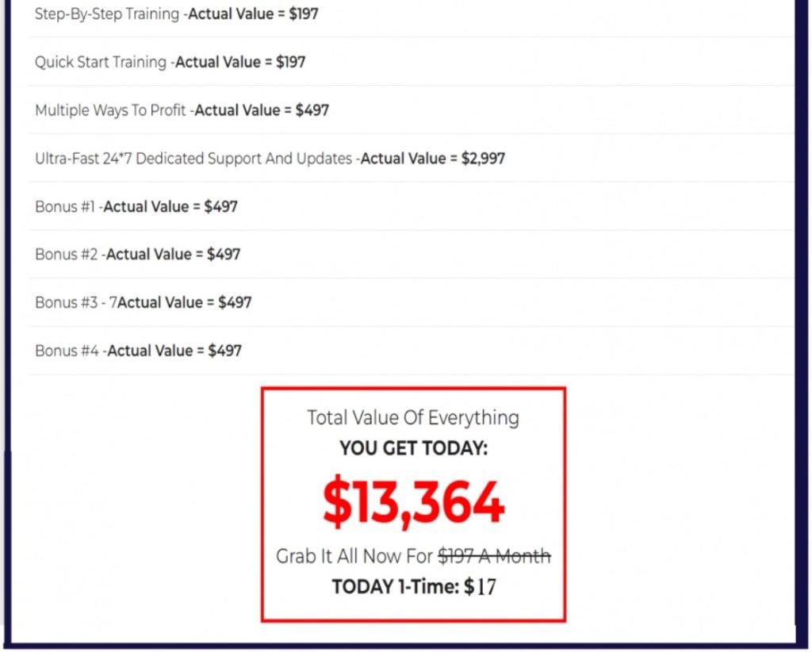Viewport: 812px width, 652px height.
Task: Click Multiple Ways To Profit's $497 value
Action: point(312,110)
